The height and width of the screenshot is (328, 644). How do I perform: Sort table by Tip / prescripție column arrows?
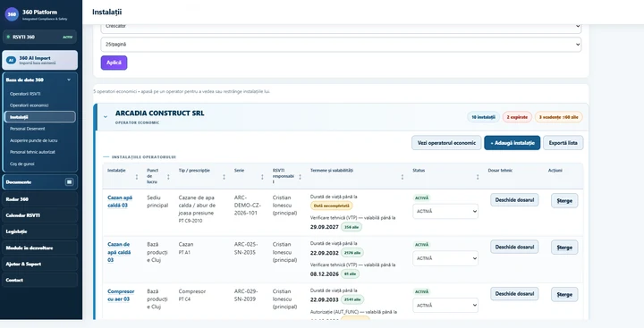(224, 177)
